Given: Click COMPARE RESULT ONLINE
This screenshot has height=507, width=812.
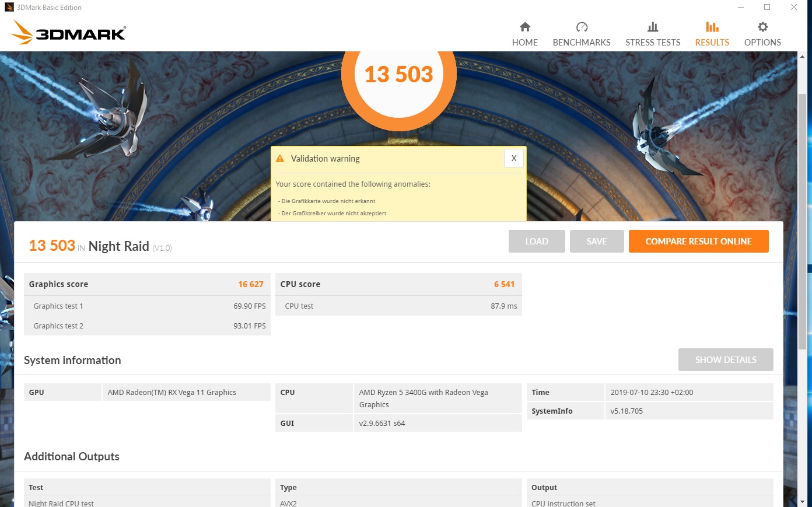Looking at the screenshot, I should [699, 242].
